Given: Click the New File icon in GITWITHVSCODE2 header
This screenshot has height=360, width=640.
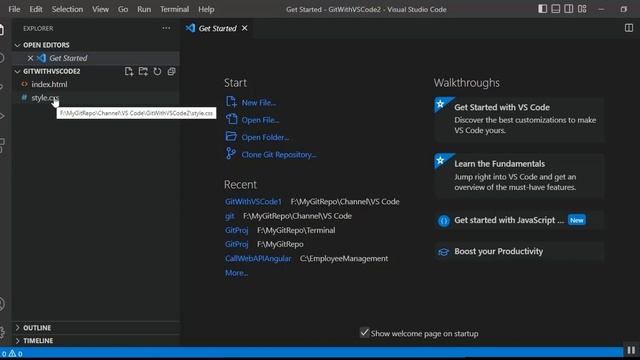Looking at the screenshot, I should pyautogui.click(x=129, y=71).
